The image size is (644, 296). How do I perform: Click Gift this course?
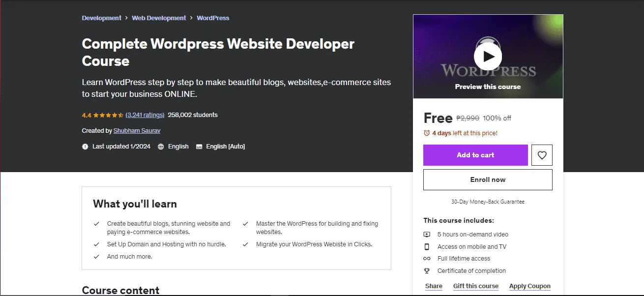[x=476, y=286]
